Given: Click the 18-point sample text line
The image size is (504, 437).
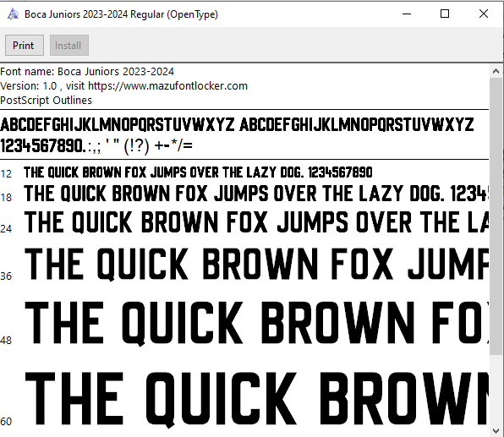Looking at the screenshot, I should [x=256, y=194].
